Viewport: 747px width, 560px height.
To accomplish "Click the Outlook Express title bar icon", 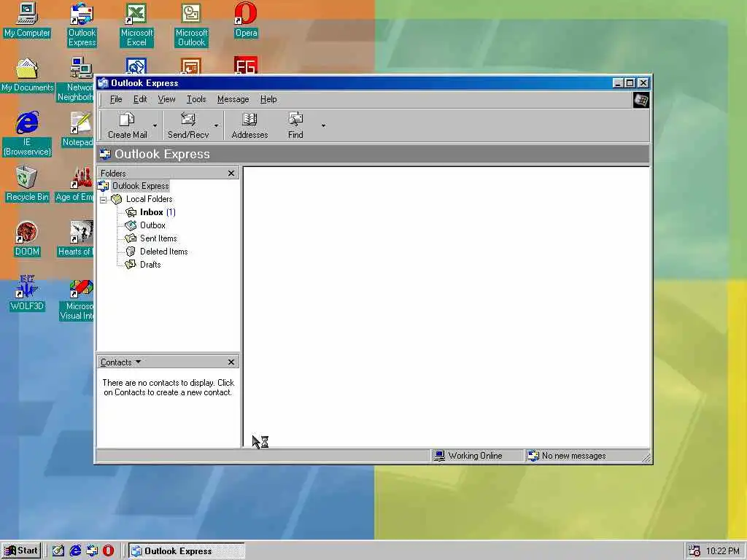I will pyautogui.click(x=104, y=83).
